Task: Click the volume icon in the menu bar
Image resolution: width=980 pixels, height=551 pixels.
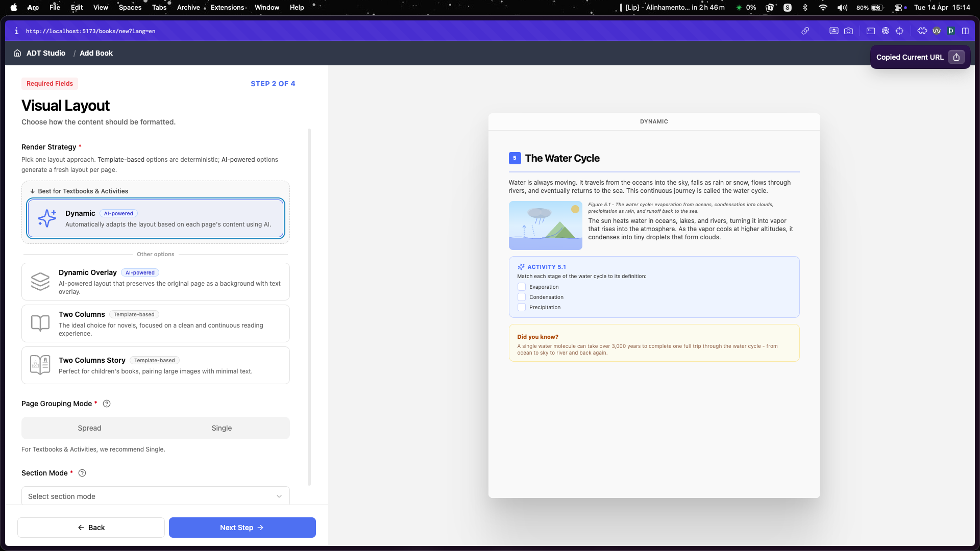Action: coord(842,8)
